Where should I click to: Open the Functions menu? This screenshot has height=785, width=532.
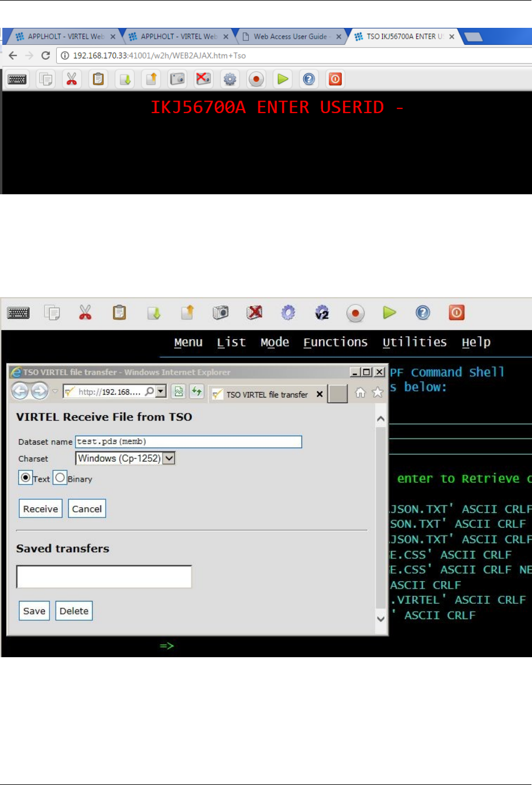(336, 343)
